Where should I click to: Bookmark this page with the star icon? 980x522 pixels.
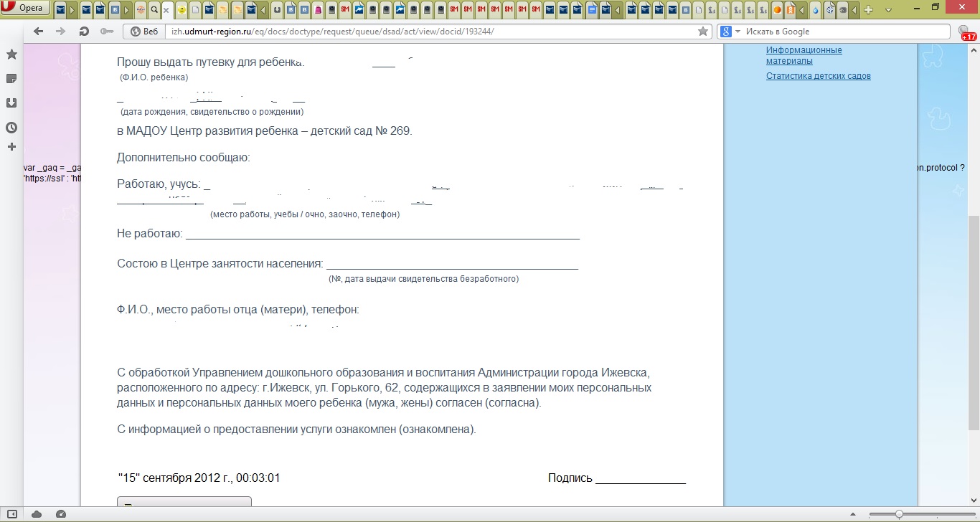pos(703,32)
